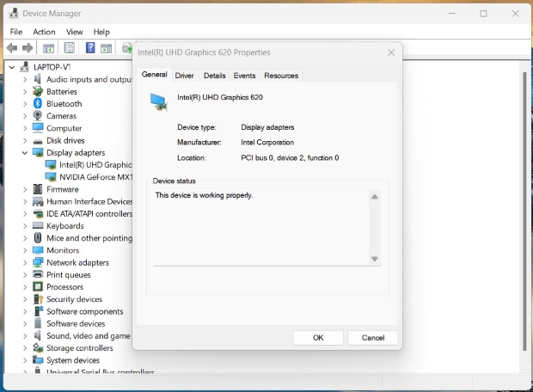Click the OK button

point(318,338)
